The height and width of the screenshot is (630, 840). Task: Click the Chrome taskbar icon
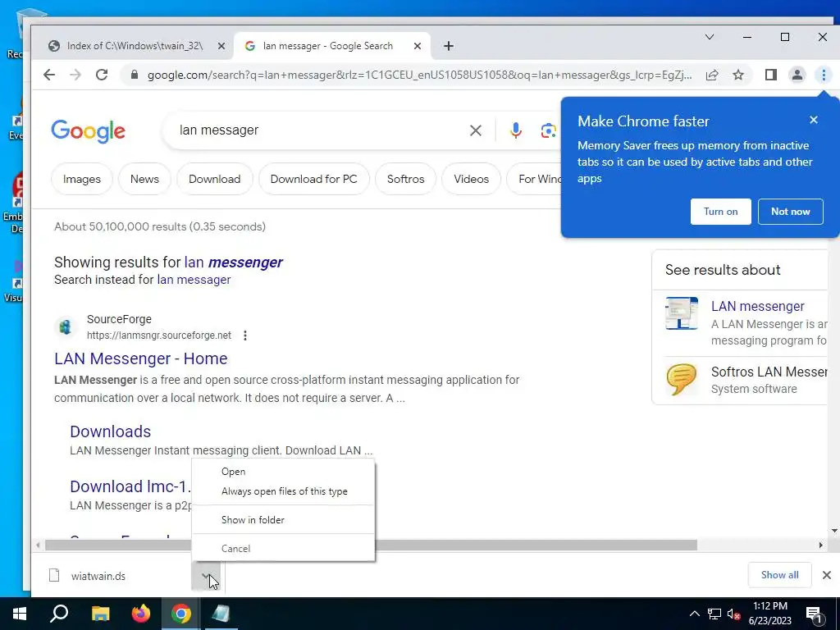tap(181, 614)
